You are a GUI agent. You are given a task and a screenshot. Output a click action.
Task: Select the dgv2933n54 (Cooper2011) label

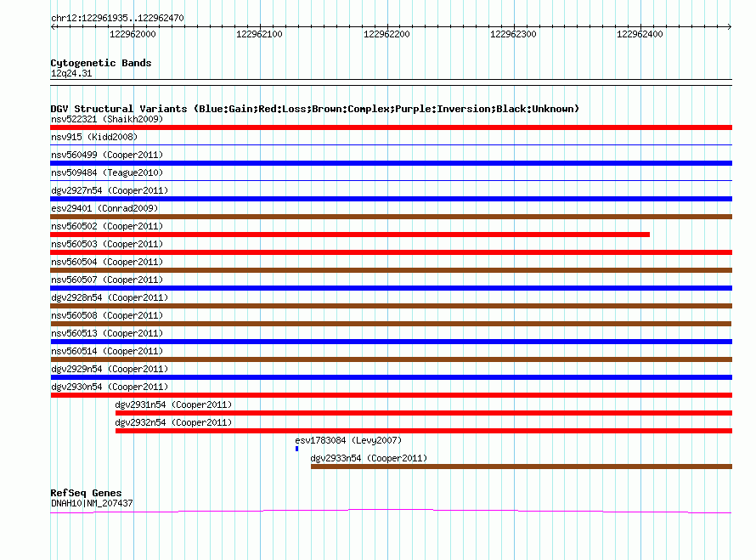[x=369, y=458]
